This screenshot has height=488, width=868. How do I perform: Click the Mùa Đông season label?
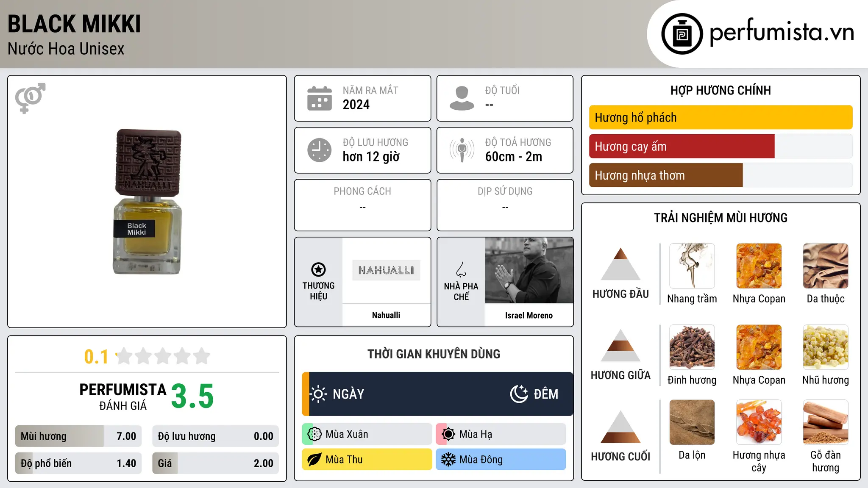[x=481, y=460]
